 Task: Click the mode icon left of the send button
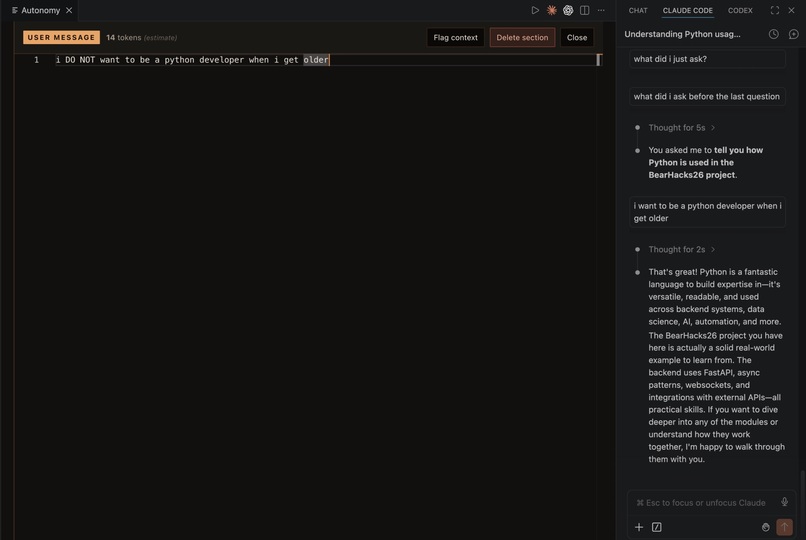click(x=765, y=527)
